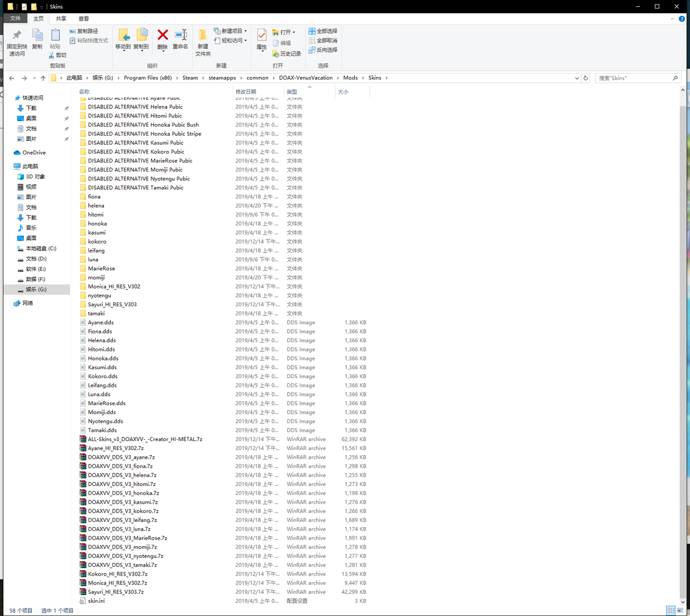Open the New item (新建项目) dropdown
This screenshot has height=616, width=690.
point(230,31)
